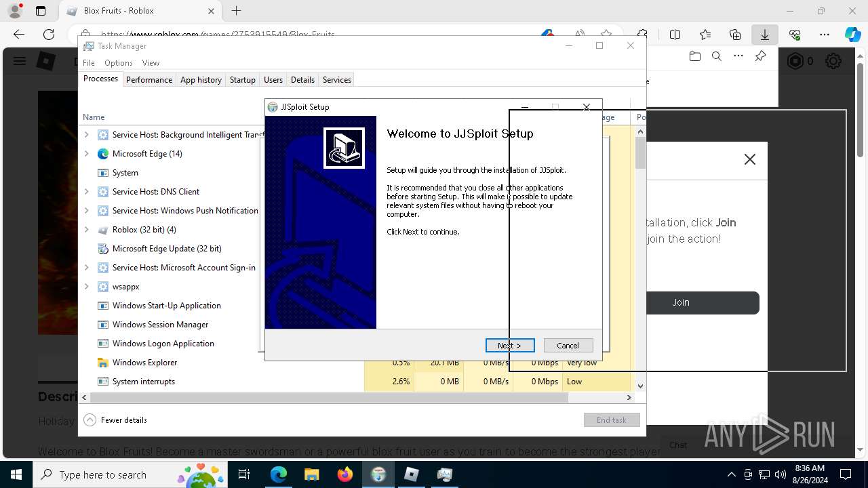Open Edge split screen icon
Image resolution: width=868 pixels, height=488 pixels.
click(x=675, y=35)
